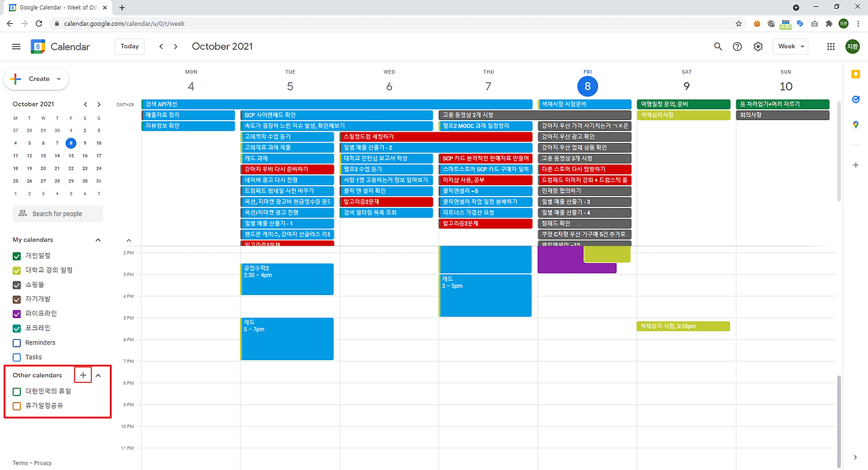Open the main menu hamburger icon
This screenshot has height=470, width=868.
coord(16,47)
